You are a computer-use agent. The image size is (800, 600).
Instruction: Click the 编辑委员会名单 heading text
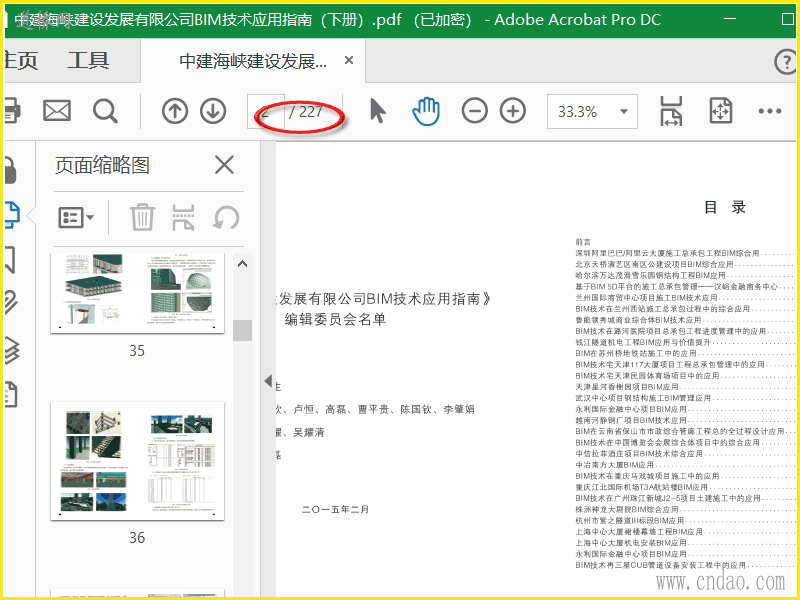coord(335,319)
